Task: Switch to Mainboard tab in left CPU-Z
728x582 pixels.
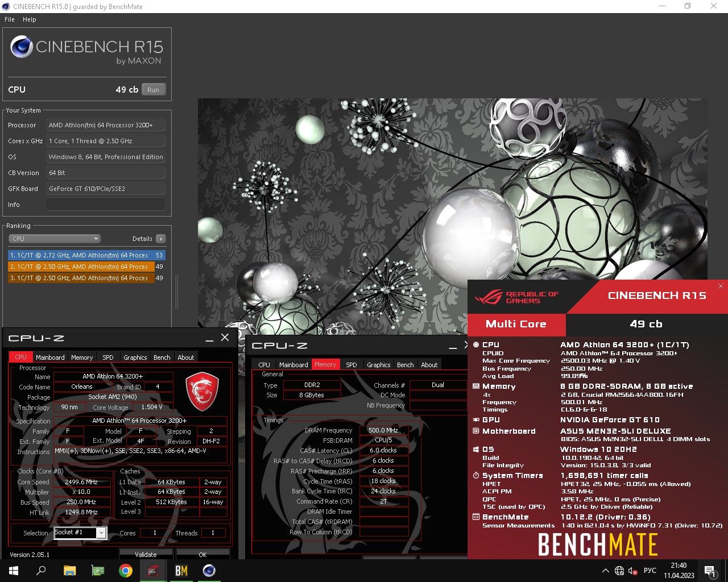Action: [50, 357]
